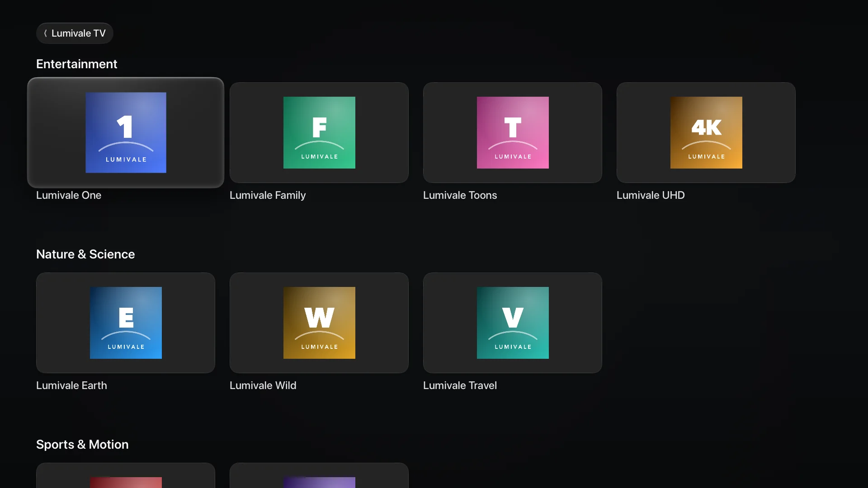
Task: Open the Lumivale Travel channel icon
Action: (513, 323)
